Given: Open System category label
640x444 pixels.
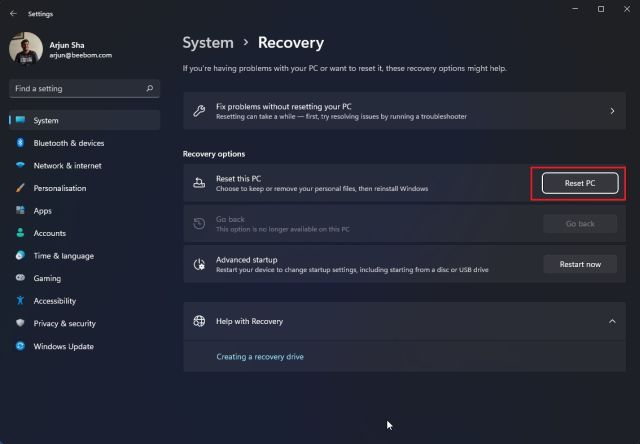Looking at the screenshot, I should [x=46, y=120].
